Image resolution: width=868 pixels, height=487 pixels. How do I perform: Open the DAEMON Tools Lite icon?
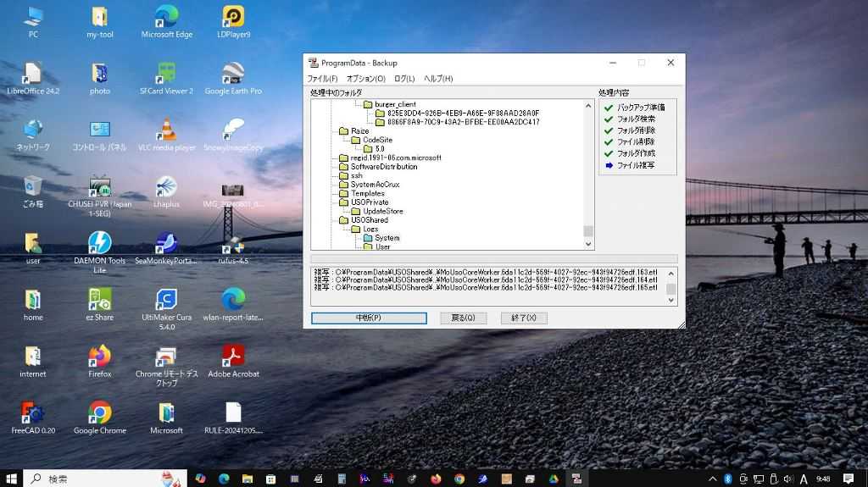click(x=100, y=243)
